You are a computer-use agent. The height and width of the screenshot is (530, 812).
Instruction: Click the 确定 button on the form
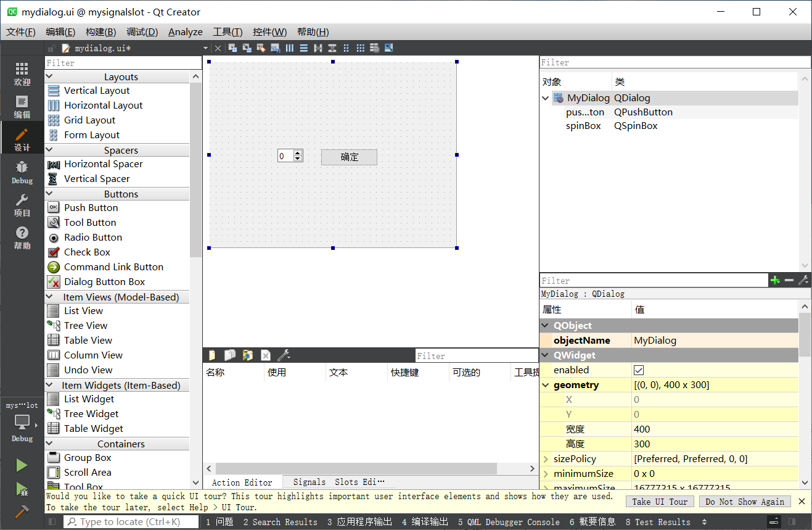(x=349, y=157)
